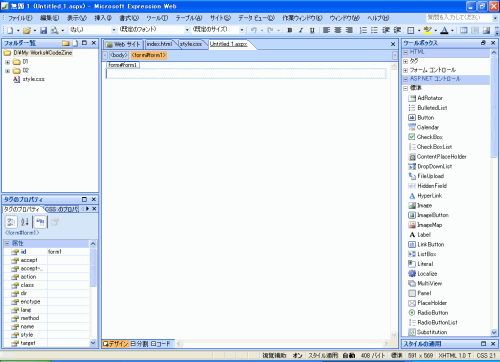Click the Bold formatting icon
The width and height of the screenshot is (500, 362).
pos(290,30)
